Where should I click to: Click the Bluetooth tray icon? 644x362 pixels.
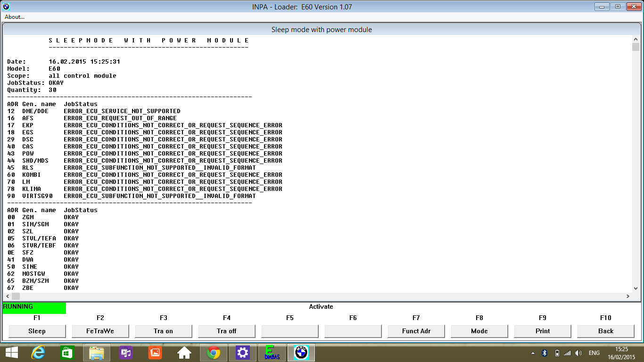click(x=544, y=353)
